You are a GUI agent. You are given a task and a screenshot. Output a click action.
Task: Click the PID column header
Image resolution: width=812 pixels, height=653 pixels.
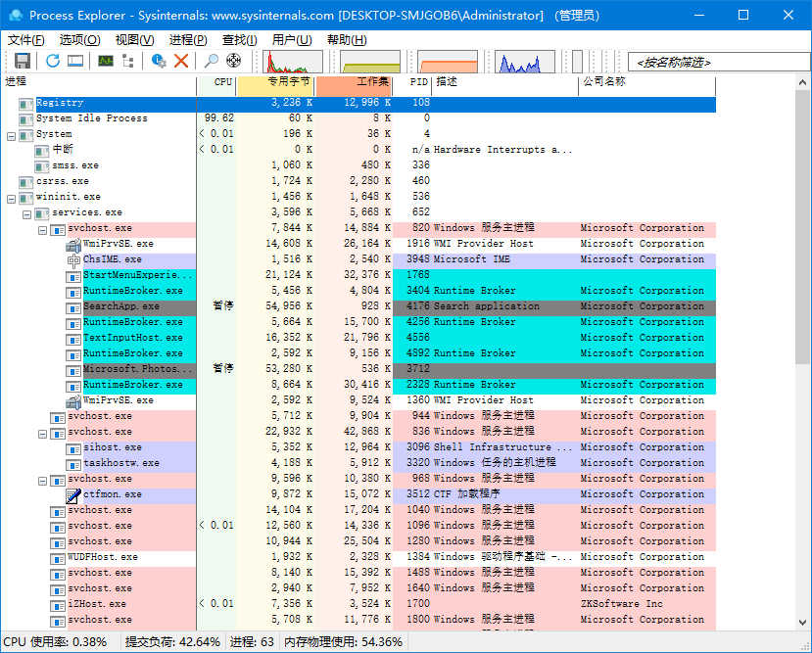(418, 82)
